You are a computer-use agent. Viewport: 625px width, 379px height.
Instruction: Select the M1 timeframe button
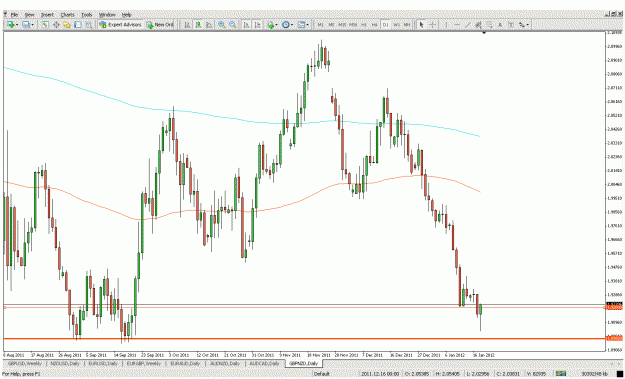coord(320,25)
